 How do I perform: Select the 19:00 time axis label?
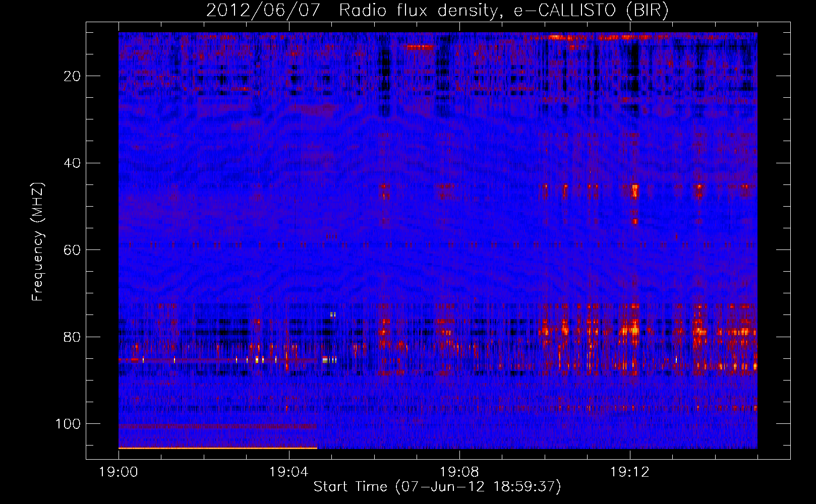(119, 472)
